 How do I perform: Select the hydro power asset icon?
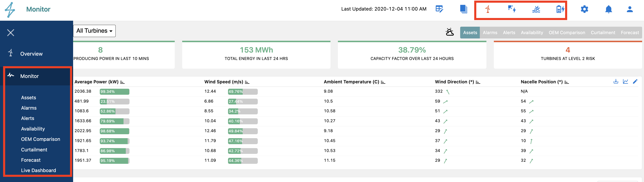click(x=536, y=10)
